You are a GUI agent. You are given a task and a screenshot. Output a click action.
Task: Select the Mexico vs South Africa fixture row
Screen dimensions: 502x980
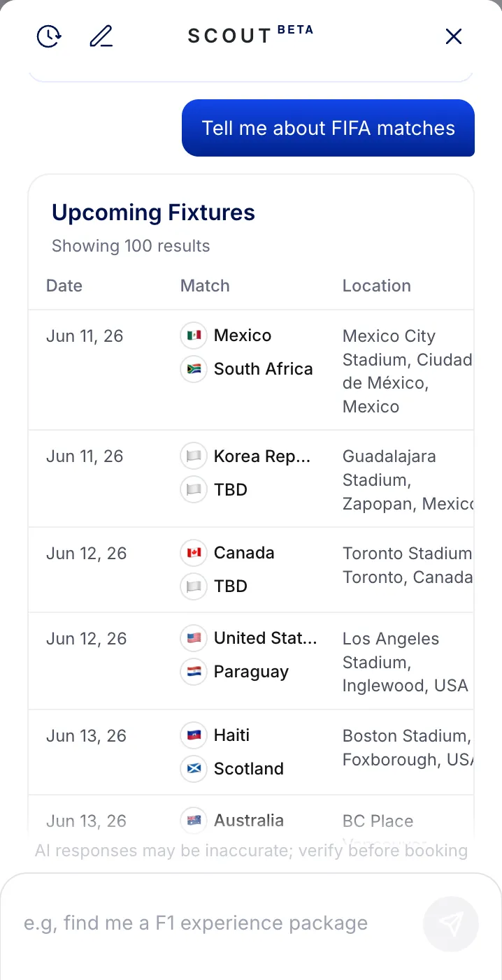tap(251, 369)
